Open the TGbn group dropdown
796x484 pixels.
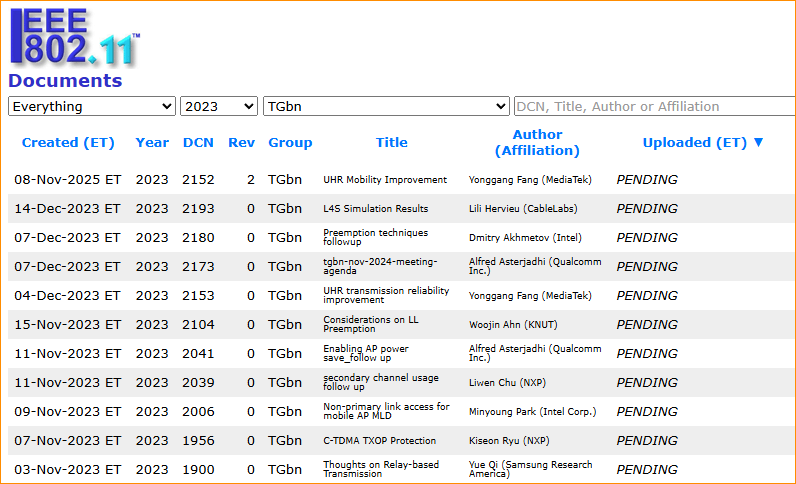pyautogui.click(x=386, y=106)
